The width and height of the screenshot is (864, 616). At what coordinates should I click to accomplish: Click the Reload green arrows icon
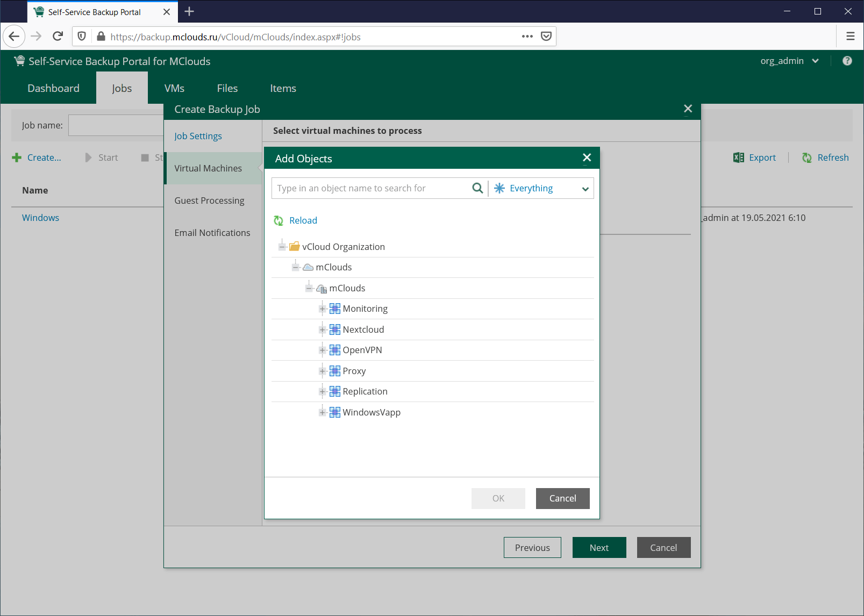tap(279, 220)
